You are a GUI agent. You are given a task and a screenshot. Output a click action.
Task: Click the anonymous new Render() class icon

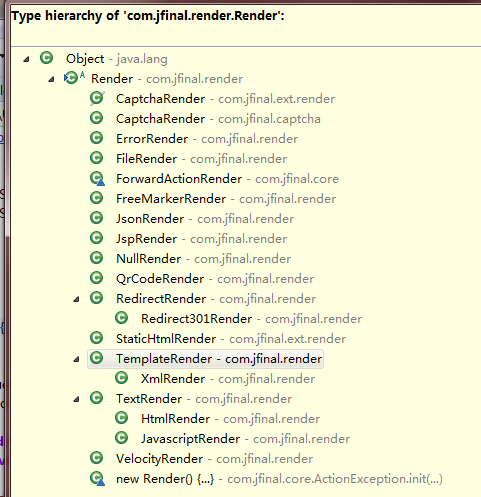coord(97,479)
